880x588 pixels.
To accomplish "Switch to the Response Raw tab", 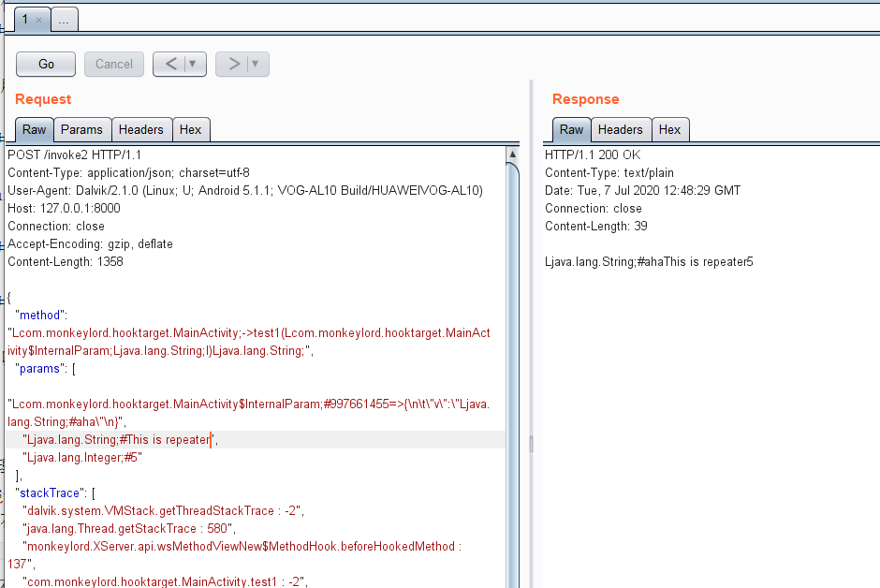I will [571, 129].
